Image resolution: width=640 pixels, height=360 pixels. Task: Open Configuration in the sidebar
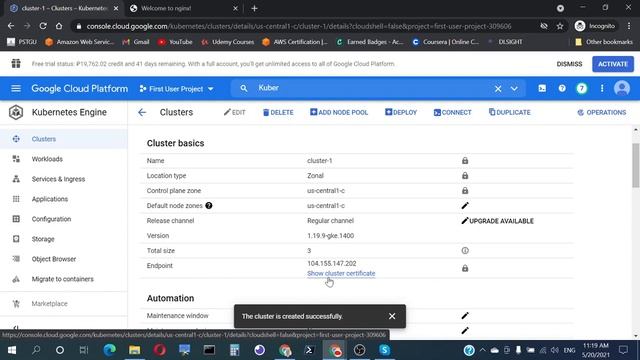tap(64, 219)
